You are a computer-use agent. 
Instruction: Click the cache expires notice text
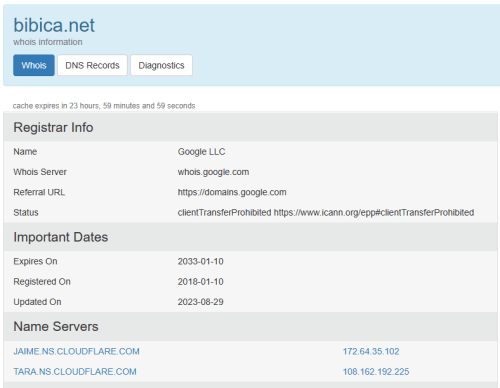(104, 106)
